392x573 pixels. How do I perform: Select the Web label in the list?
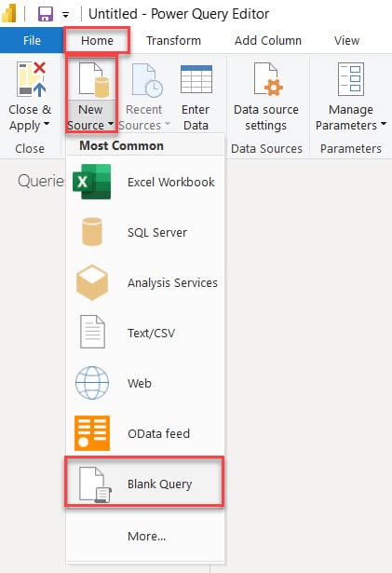click(139, 383)
